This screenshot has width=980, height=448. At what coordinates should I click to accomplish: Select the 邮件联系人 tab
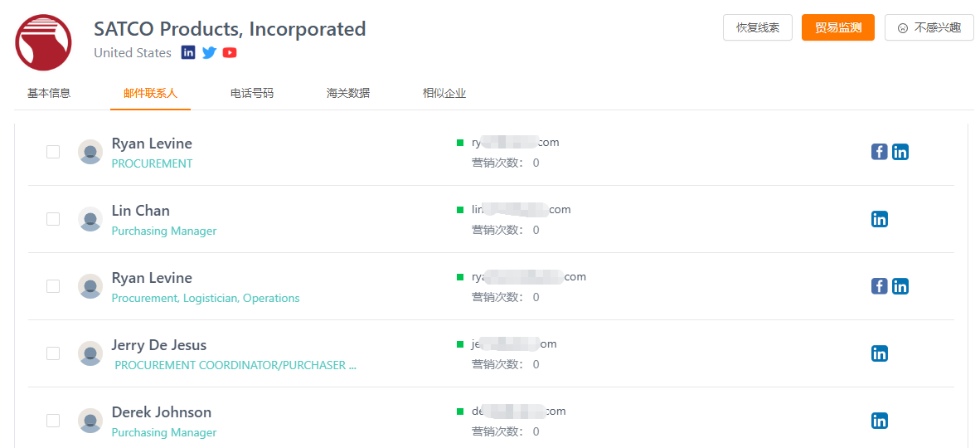[150, 93]
